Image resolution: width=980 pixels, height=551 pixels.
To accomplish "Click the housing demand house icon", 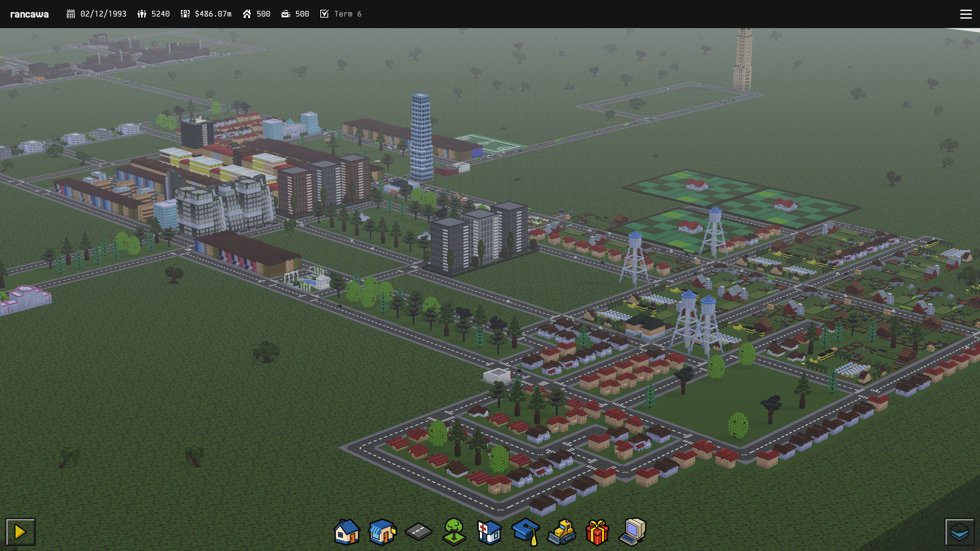I will tap(247, 14).
